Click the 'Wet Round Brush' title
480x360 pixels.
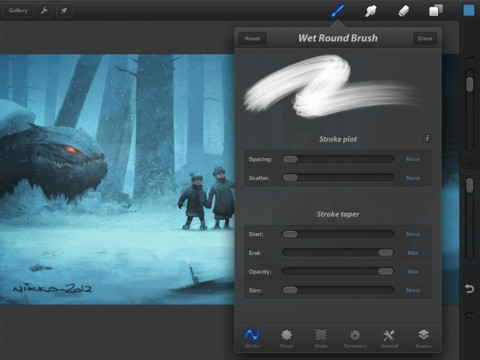[x=338, y=38]
